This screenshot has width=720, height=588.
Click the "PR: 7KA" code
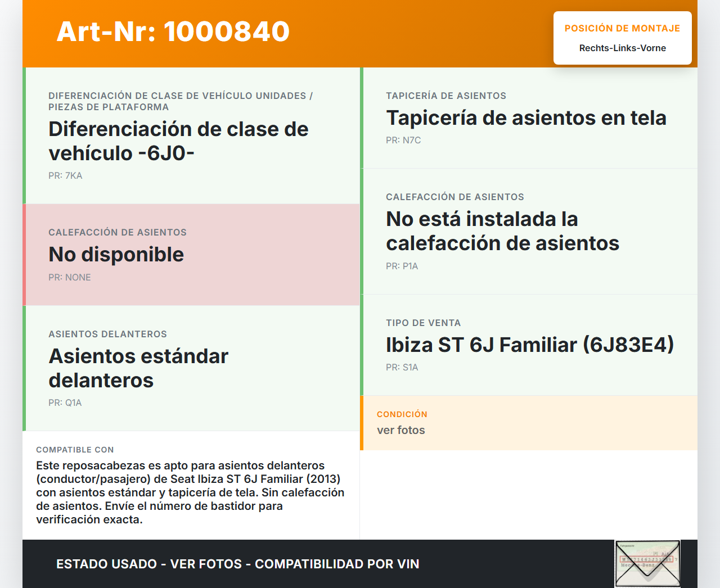(65, 176)
